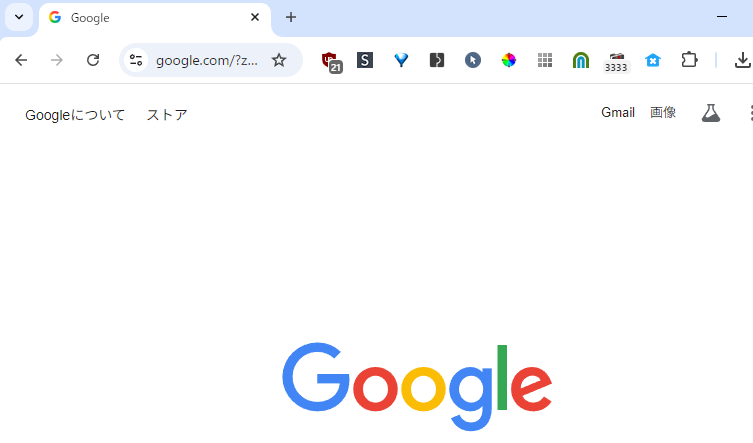Open the Extensions puzzle piece menu
This screenshot has height=443, width=753.
tap(689, 60)
